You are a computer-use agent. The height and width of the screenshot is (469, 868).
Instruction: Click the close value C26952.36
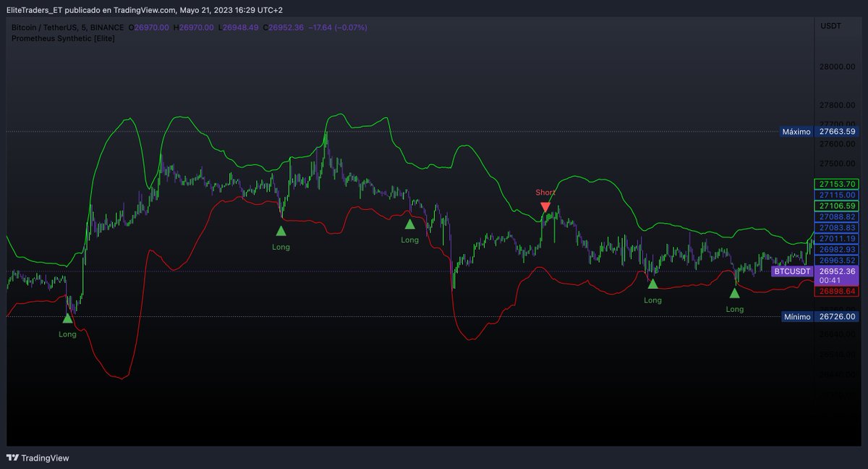tap(282, 28)
